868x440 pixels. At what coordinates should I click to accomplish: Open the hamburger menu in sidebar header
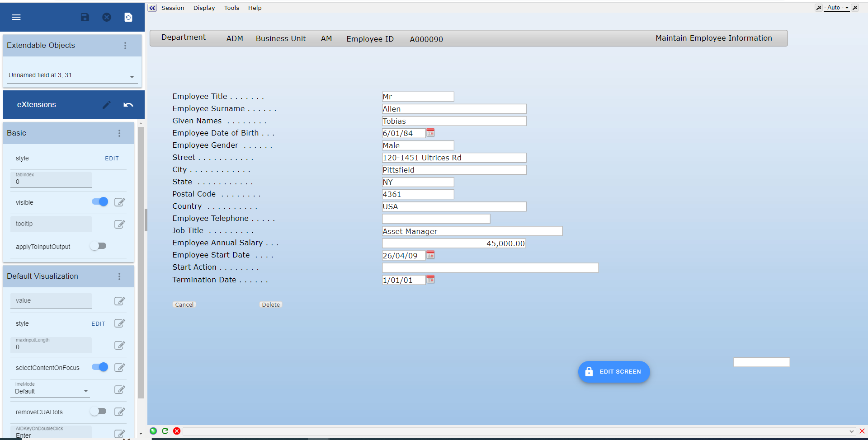[x=16, y=17]
